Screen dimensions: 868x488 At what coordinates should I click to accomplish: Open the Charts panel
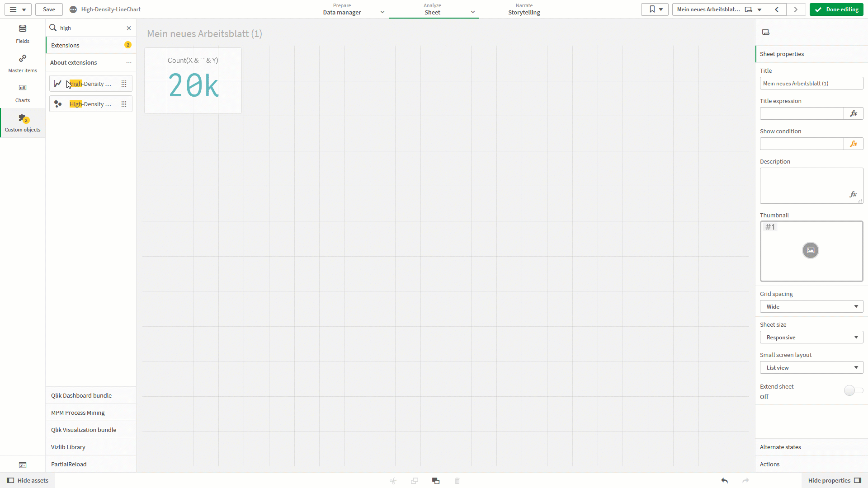pyautogui.click(x=22, y=93)
